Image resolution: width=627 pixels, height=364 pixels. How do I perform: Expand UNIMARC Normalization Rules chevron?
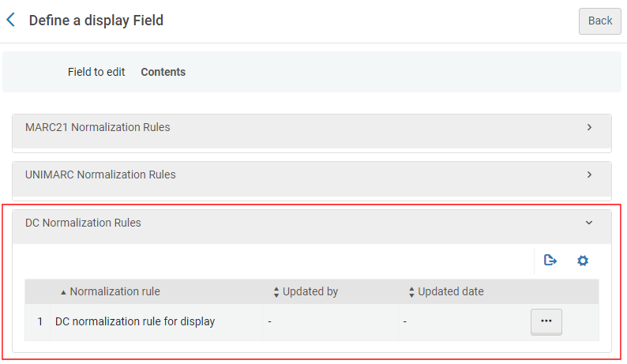point(589,174)
